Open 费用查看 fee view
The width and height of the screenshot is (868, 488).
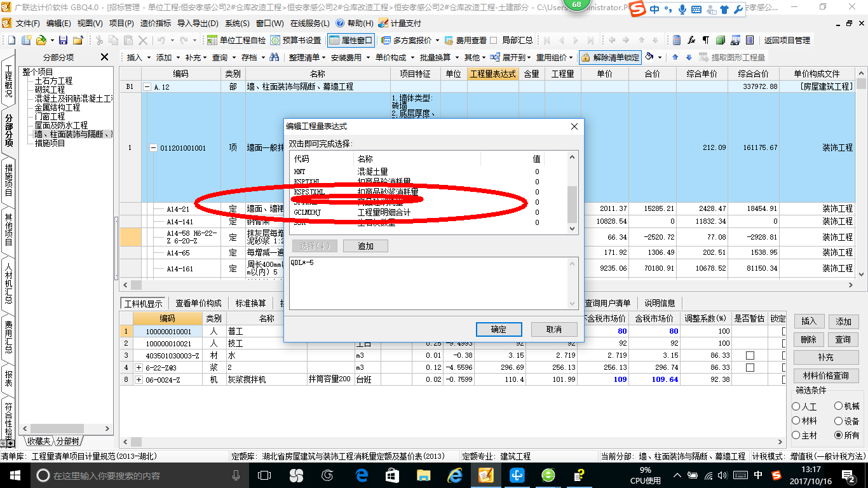(x=466, y=40)
